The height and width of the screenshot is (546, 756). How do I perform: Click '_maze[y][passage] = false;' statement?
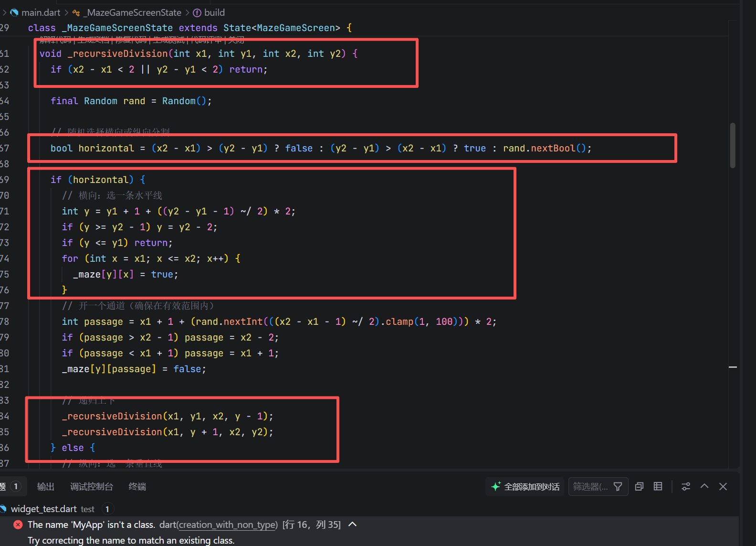click(x=134, y=369)
